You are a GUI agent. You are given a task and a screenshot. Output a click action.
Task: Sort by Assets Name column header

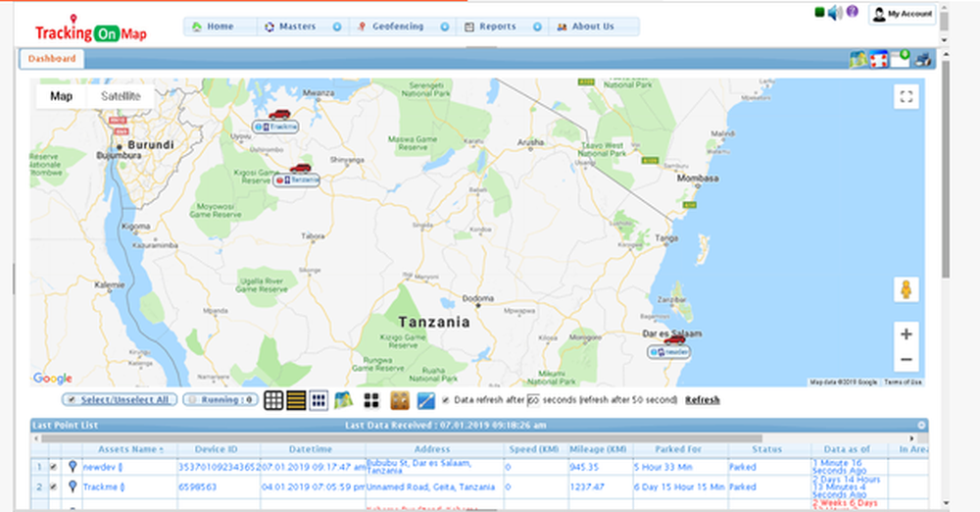pos(130,449)
